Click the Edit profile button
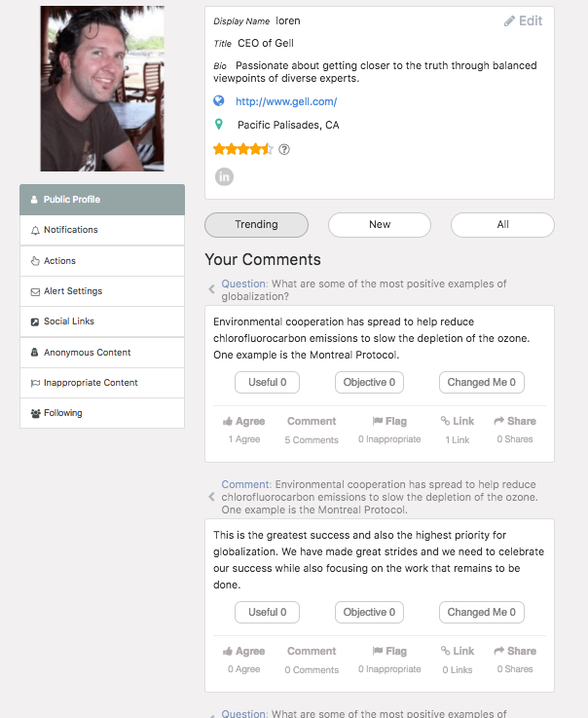Screen dimensions: 588x718 point(524,20)
